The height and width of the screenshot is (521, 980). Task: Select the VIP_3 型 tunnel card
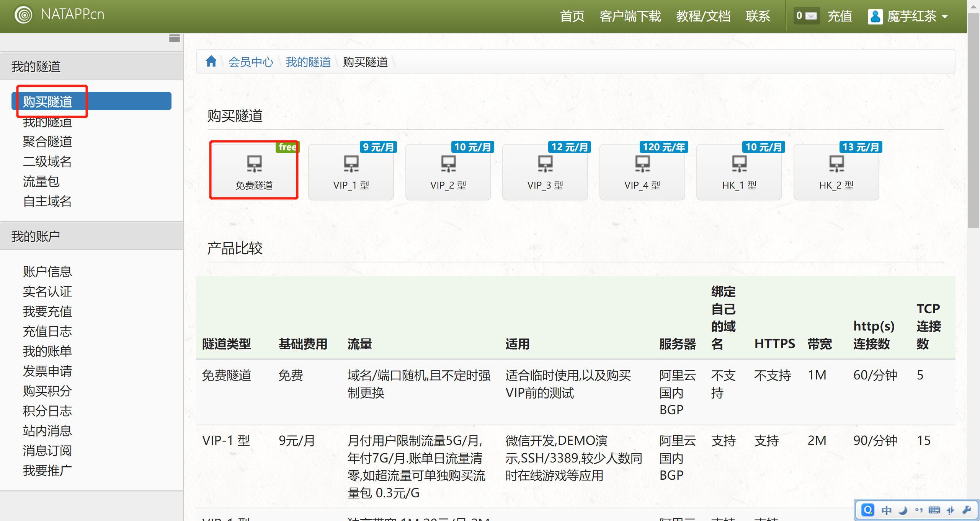click(545, 172)
